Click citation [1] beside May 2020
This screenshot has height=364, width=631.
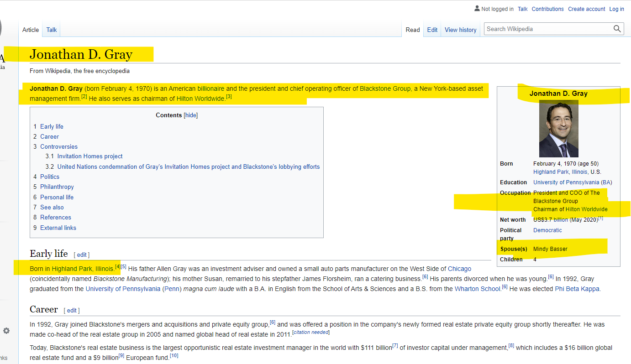601,218
